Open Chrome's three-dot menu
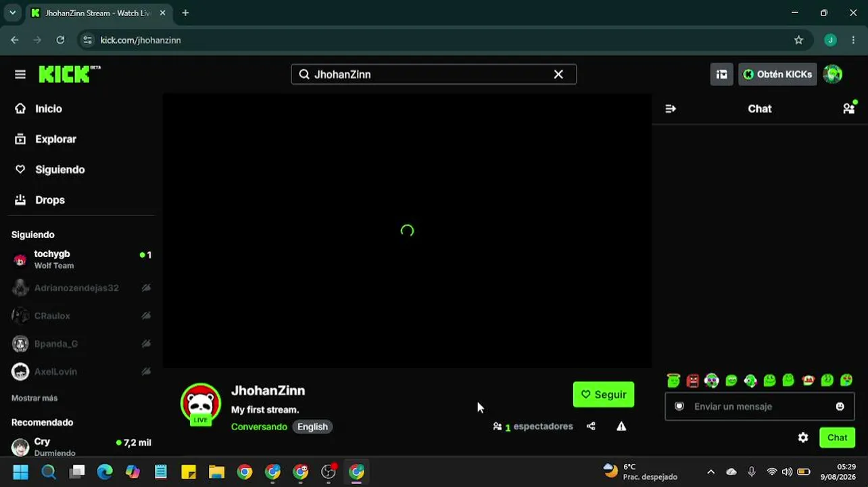This screenshot has height=487, width=868. coord(854,40)
